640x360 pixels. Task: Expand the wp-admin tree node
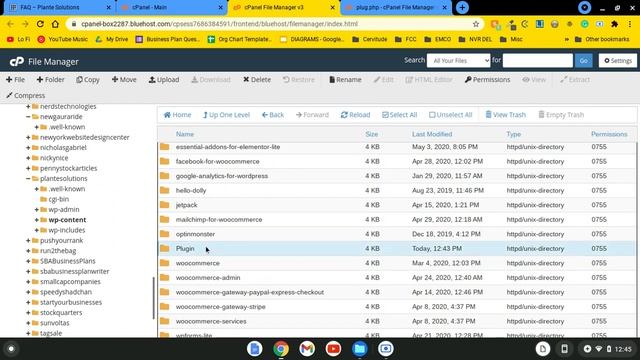(x=37, y=209)
